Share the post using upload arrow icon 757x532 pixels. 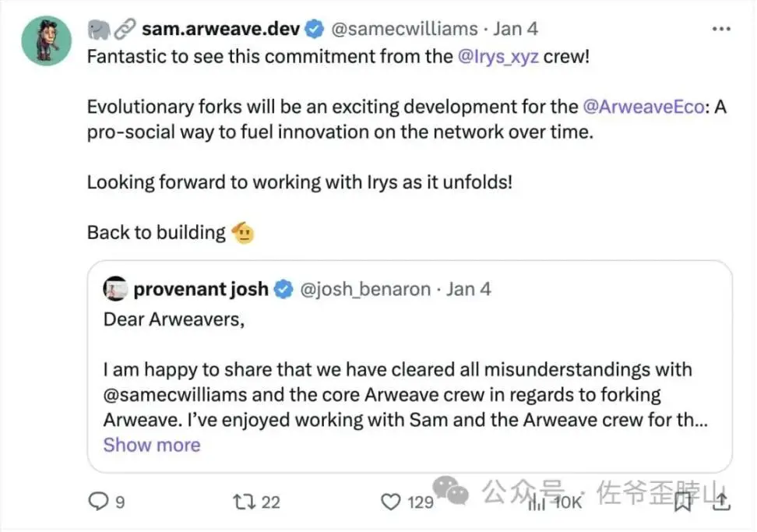pyautogui.click(x=721, y=501)
